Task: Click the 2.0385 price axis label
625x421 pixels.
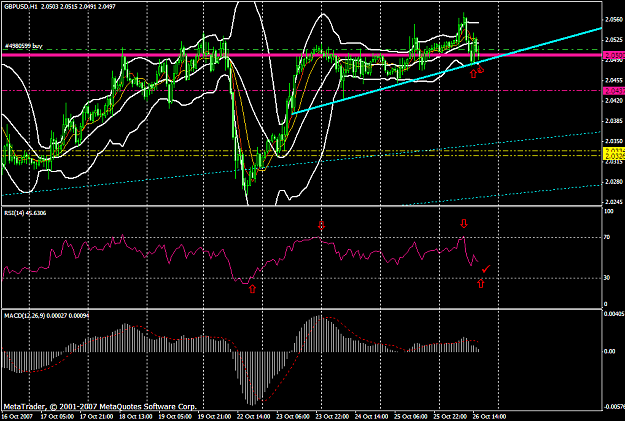Action: [x=614, y=121]
